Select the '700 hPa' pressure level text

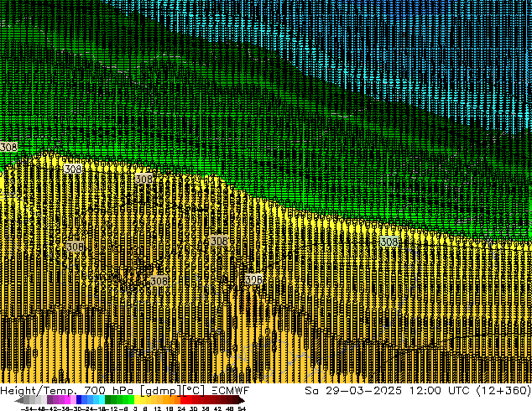click(108, 391)
